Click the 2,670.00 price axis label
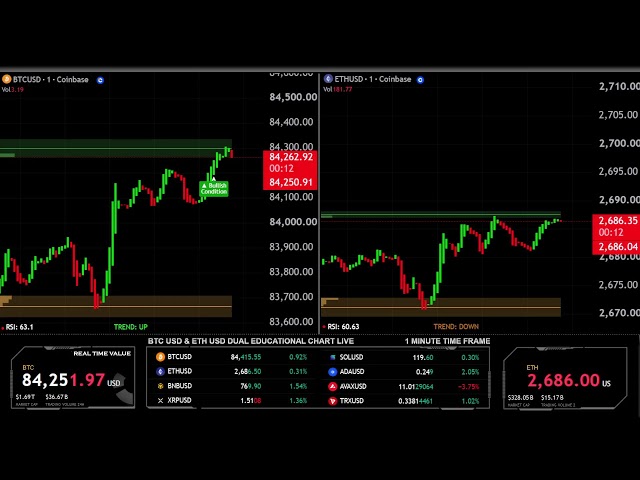The width and height of the screenshot is (640, 480). (619, 313)
